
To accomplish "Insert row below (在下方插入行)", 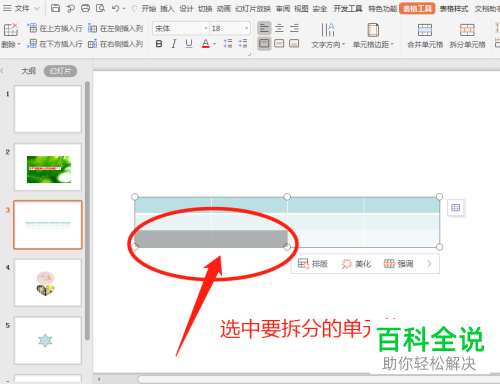I will point(55,44).
